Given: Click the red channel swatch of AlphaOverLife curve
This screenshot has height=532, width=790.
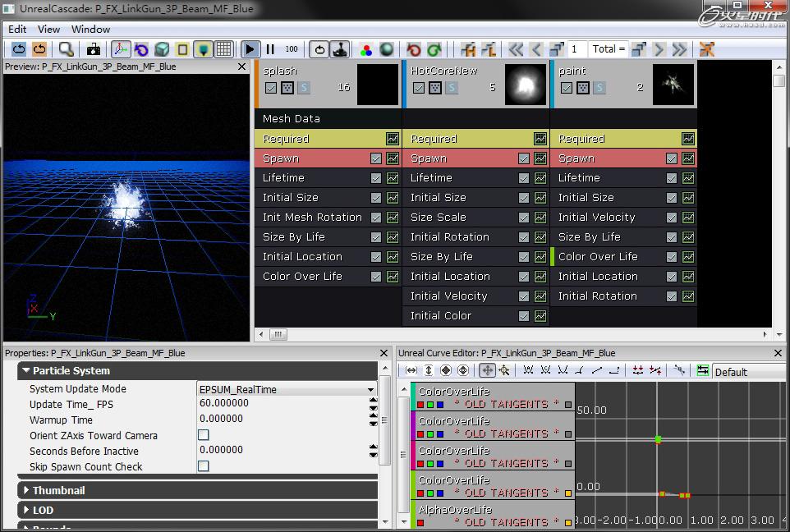Looking at the screenshot, I should 420,522.
